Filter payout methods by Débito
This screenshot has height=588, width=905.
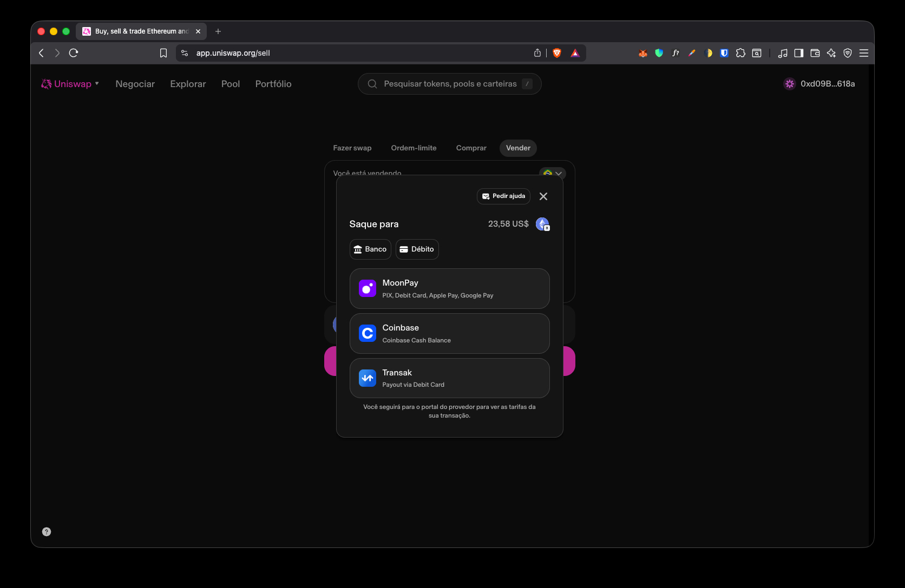click(x=417, y=249)
